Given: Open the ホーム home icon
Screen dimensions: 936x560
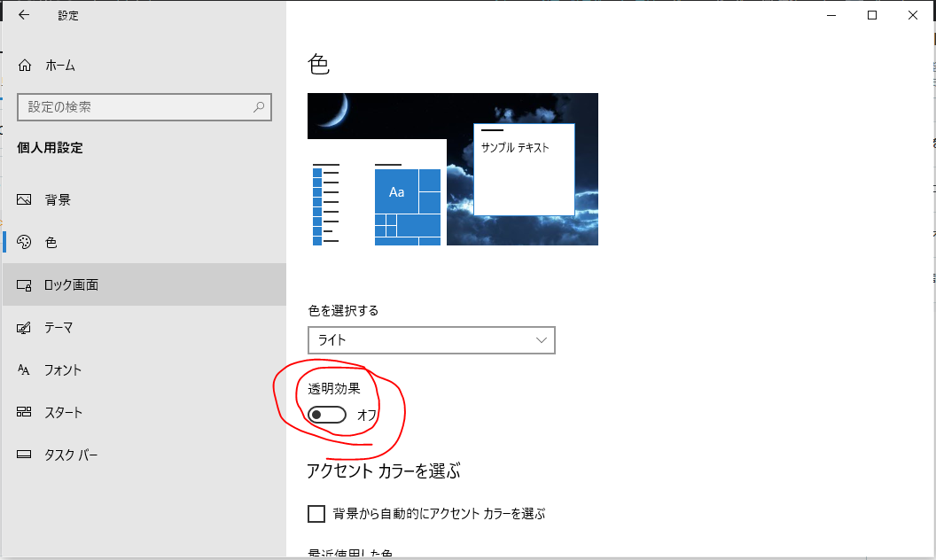Looking at the screenshot, I should (x=25, y=65).
